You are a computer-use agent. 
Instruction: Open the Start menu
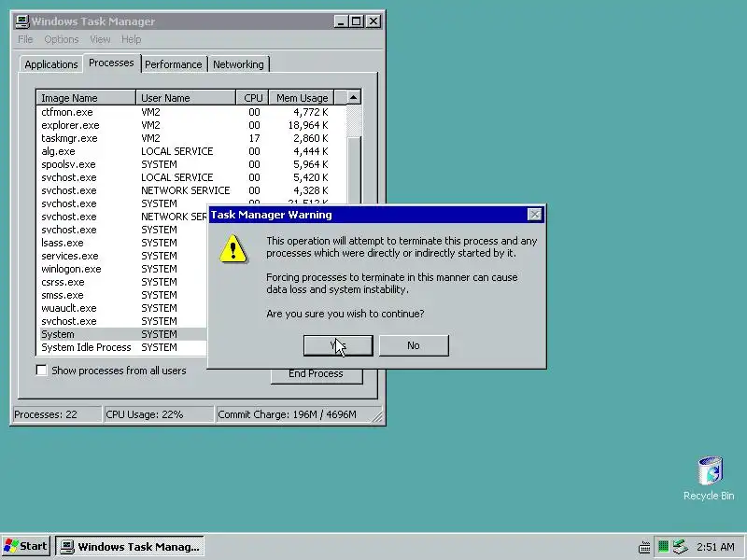26,546
